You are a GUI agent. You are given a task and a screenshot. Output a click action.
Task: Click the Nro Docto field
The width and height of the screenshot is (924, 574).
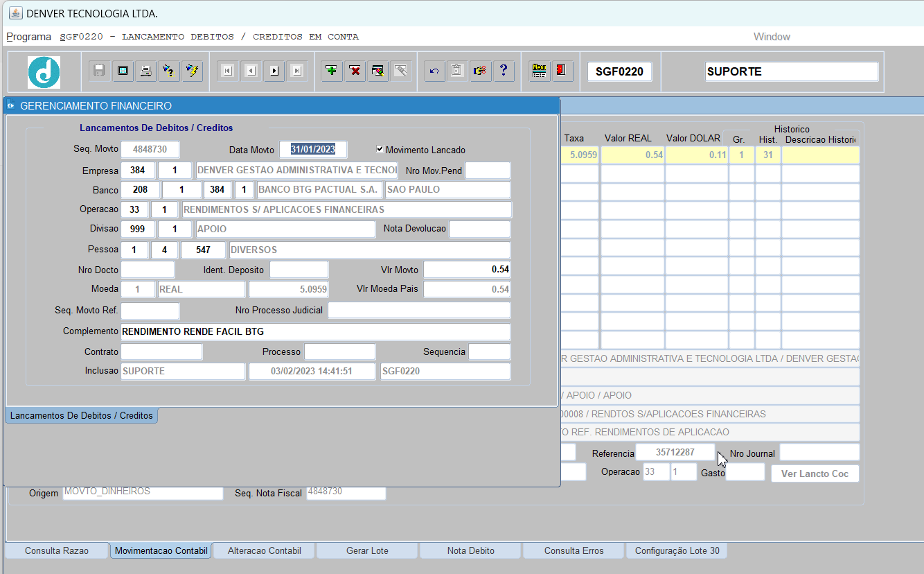148,269
